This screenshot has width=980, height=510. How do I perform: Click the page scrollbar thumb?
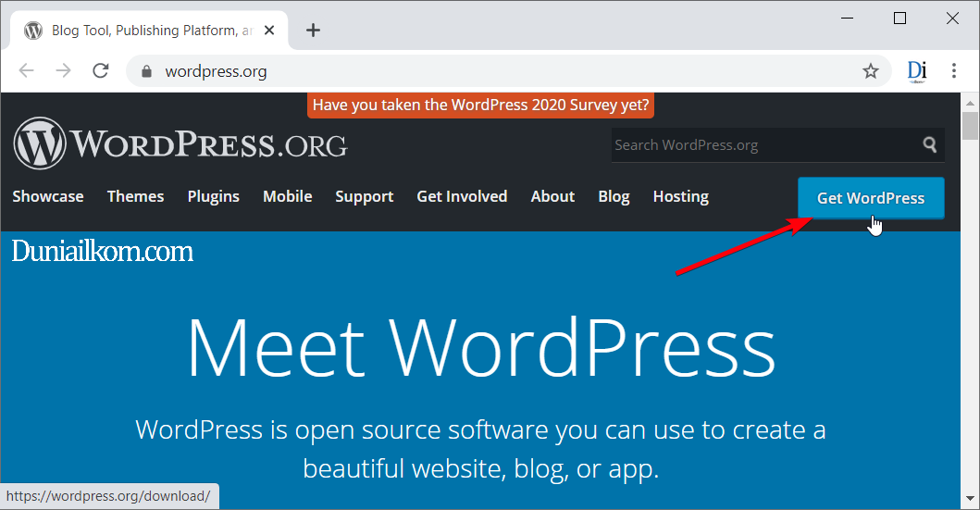click(x=970, y=126)
